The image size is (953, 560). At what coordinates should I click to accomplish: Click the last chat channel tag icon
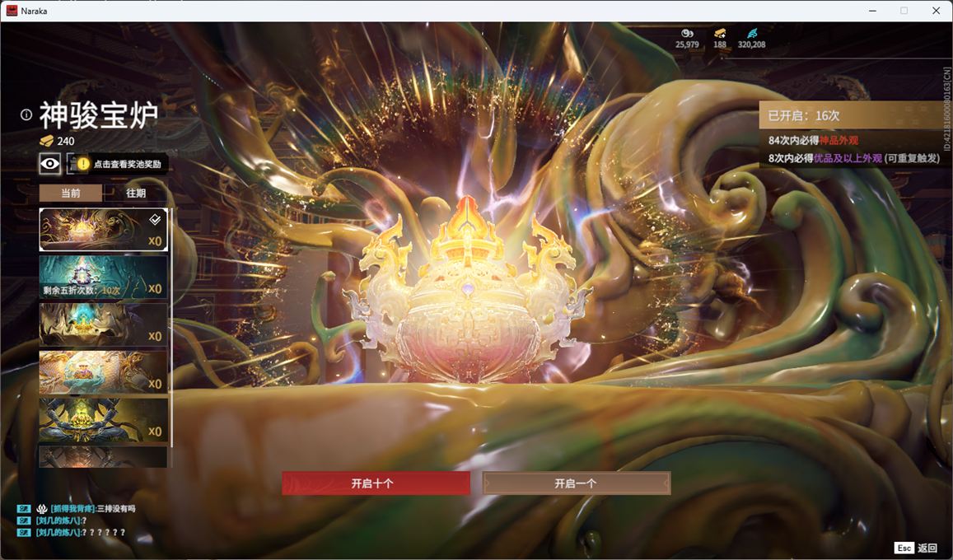coord(24,533)
